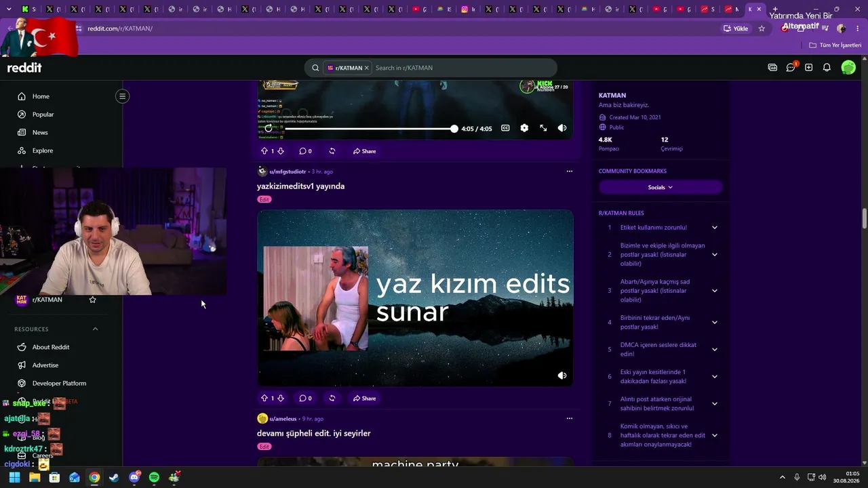Downvote the post with the 4:05 video
868x488 pixels.
(x=281, y=151)
